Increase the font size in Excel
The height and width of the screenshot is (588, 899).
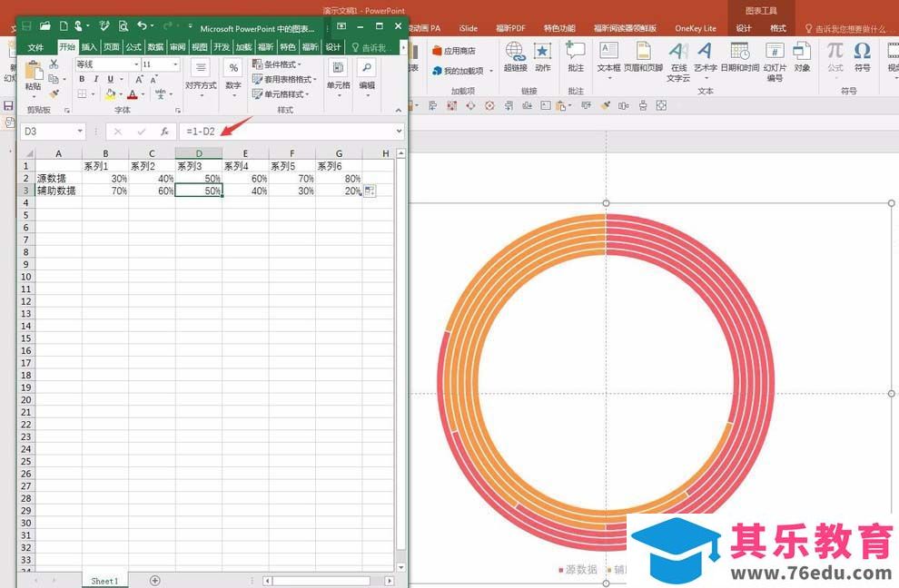tap(139, 79)
